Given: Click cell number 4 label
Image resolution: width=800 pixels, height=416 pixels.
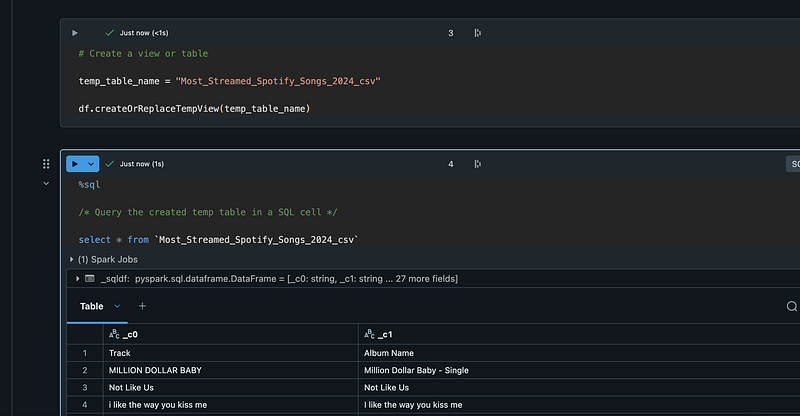Looking at the screenshot, I should pyautogui.click(x=451, y=164).
